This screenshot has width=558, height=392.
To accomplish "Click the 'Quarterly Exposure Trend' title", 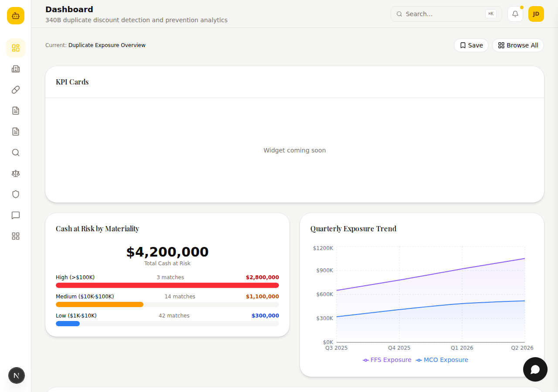I will (354, 229).
